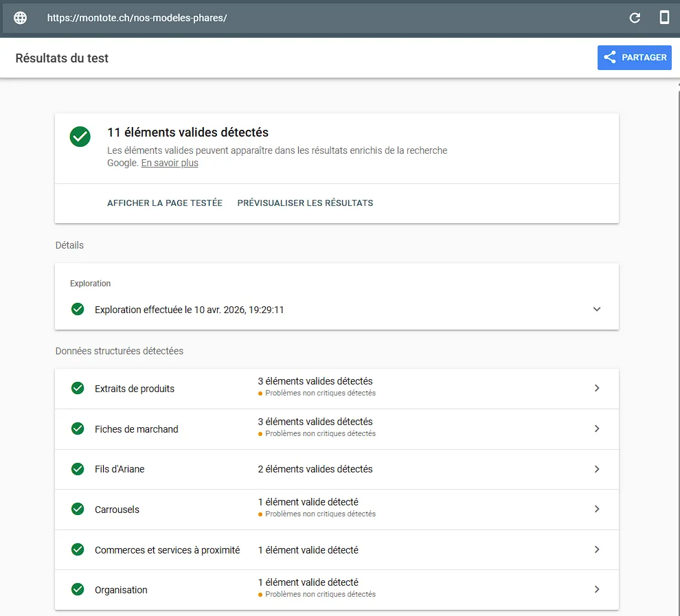The width and height of the screenshot is (680, 616).
Task: Click the large green check by 11 éléments valides
Action: pos(80,136)
